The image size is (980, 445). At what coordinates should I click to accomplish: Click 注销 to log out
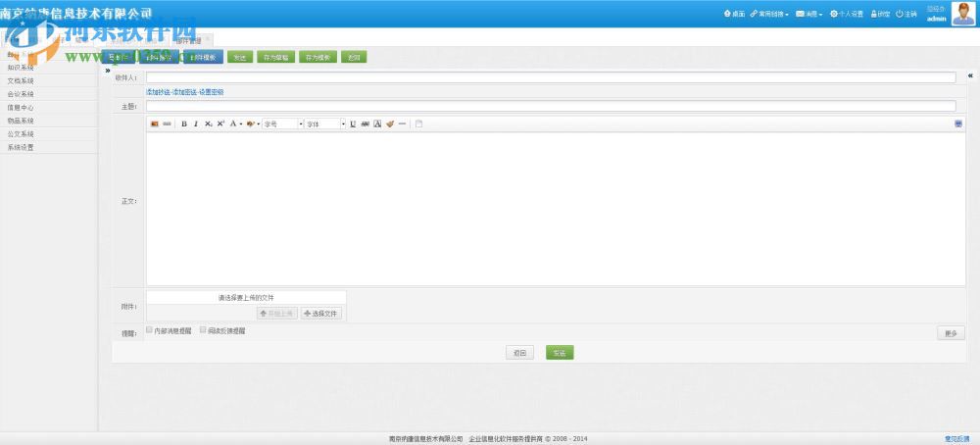click(906, 14)
